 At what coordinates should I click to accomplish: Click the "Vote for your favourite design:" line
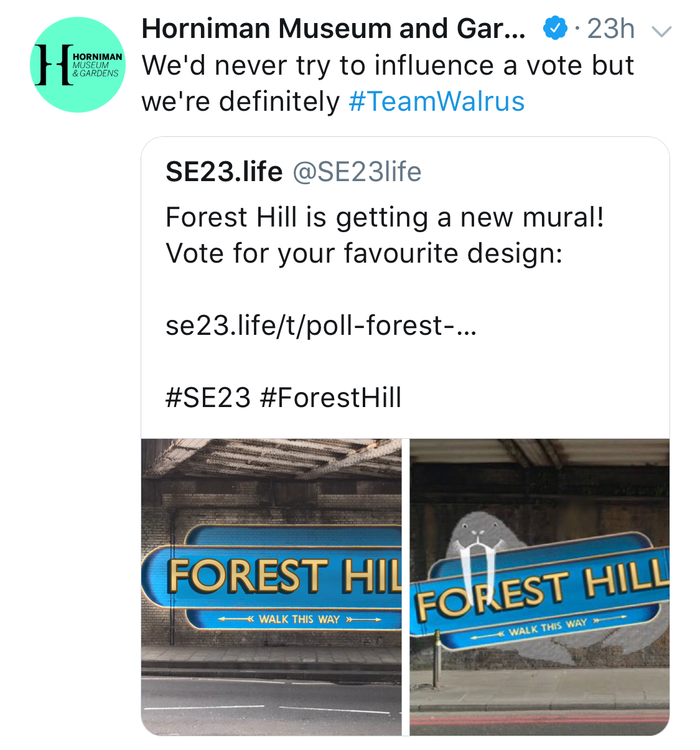tap(364, 253)
